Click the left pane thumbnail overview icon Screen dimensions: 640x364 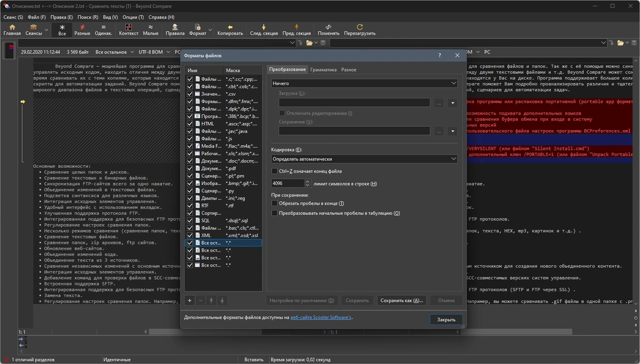click(x=9, y=50)
